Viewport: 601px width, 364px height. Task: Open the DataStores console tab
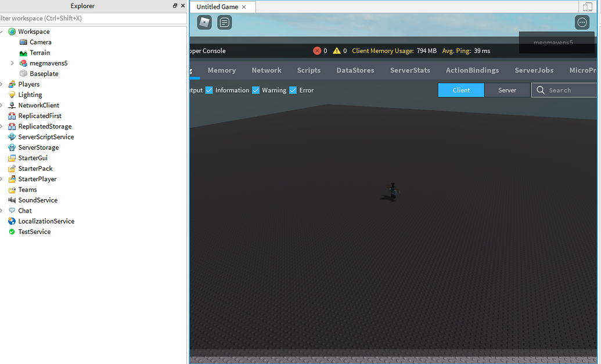point(355,70)
